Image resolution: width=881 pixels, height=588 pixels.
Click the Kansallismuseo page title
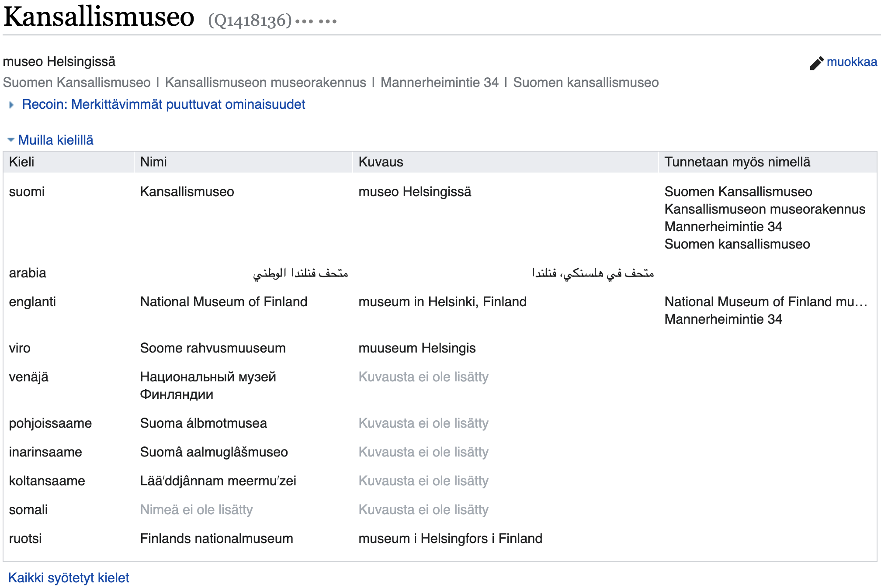[x=99, y=17]
